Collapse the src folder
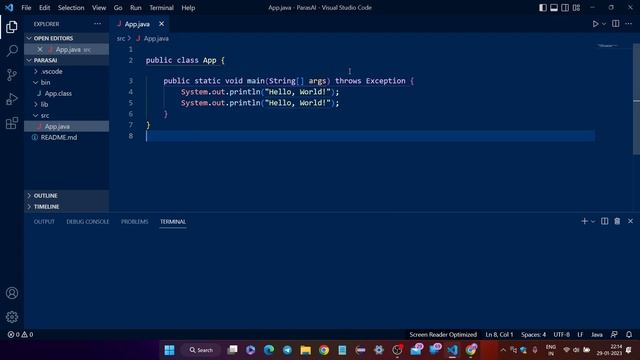 coord(67,116)
